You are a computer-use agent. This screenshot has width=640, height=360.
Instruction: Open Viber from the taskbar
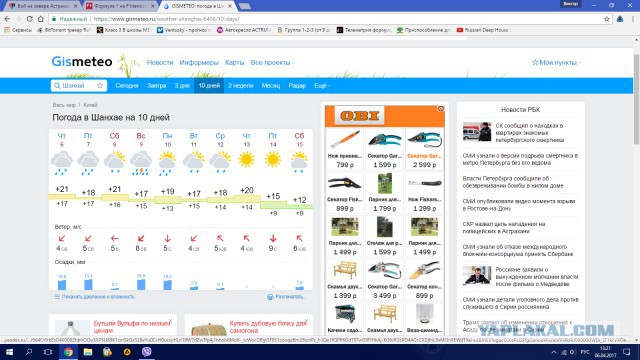[147, 352]
